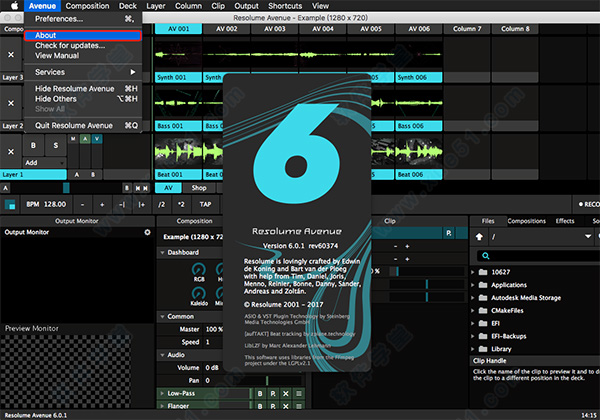Image resolution: width=600 pixels, height=420 pixels.
Task: Toggle Layer 1 Bypass B button
Action: coord(33,145)
